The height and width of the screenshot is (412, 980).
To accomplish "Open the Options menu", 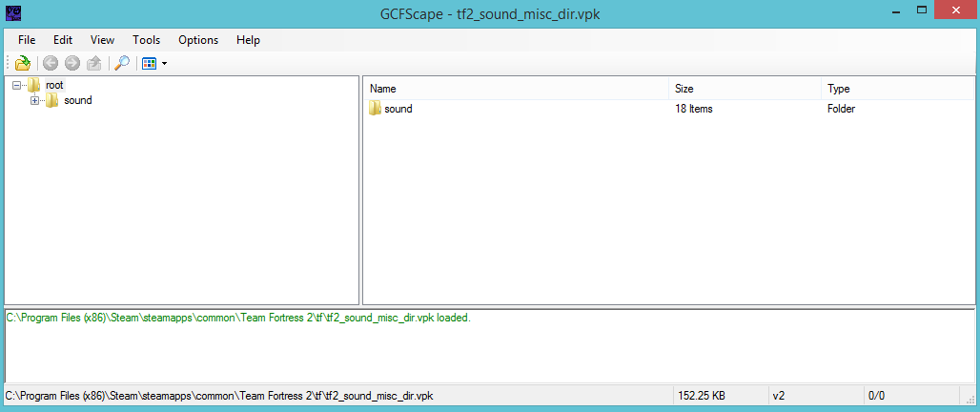I will pos(198,40).
